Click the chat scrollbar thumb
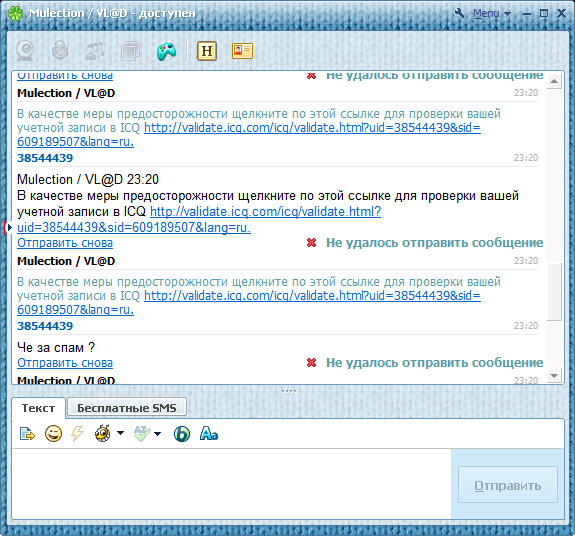Screen dimensions: 575x536 [554, 291]
